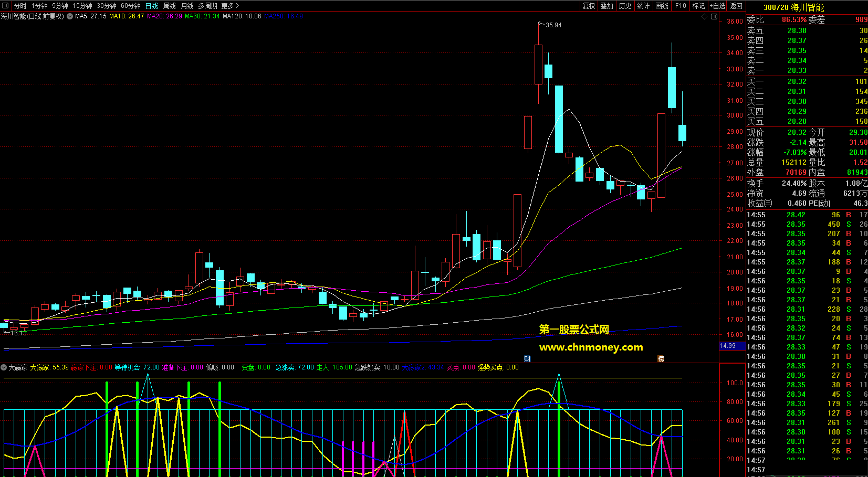Viewport: 868px width, 477px height.
Task: Click the 标记 mark button
Action: 698,6
